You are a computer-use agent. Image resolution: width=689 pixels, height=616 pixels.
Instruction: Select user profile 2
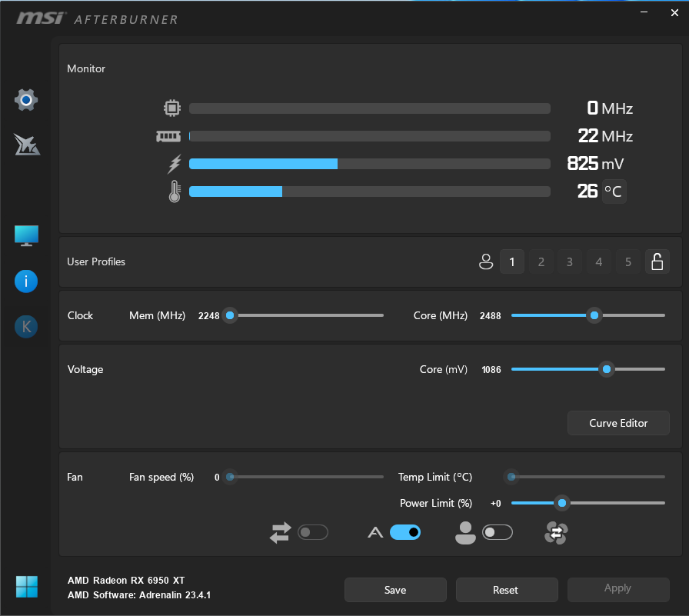click(x=541, y=262)
